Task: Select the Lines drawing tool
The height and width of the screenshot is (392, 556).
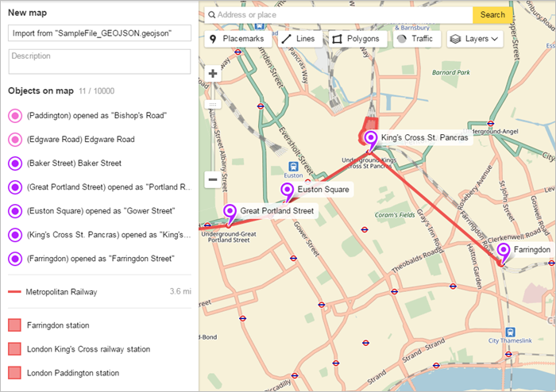Action: point(299,38)
